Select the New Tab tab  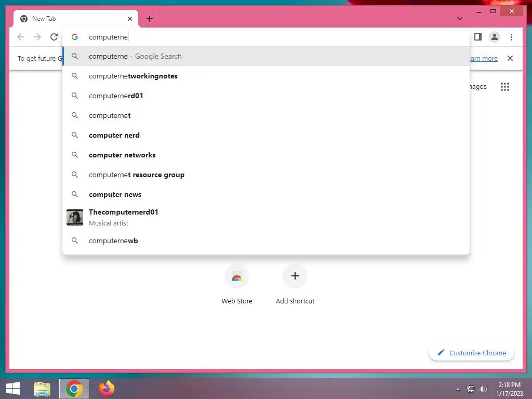(x=76, y=19)
